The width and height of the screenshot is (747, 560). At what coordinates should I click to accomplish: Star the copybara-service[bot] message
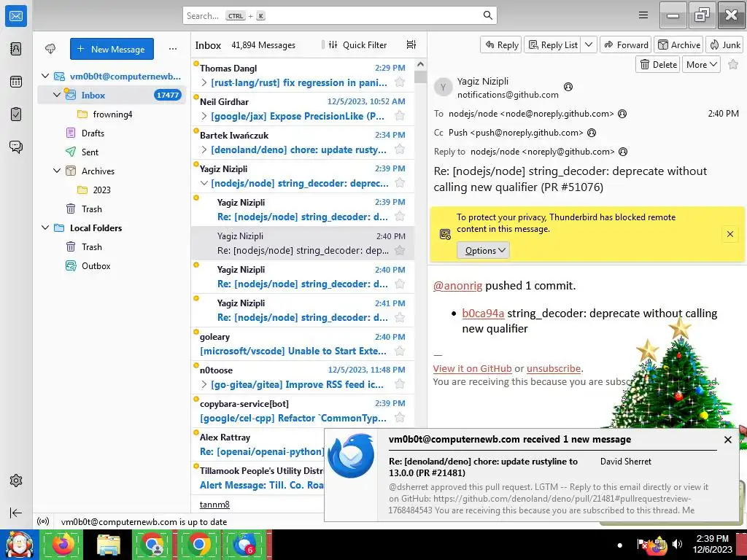[x=400, y=418]
